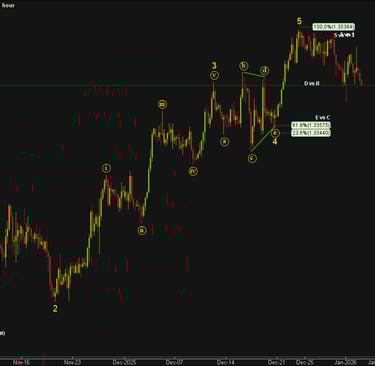Click the 23.6%(1.33440) Fibonacci label
This screenshot has height=366, width=375.
[x=311, y=133]
